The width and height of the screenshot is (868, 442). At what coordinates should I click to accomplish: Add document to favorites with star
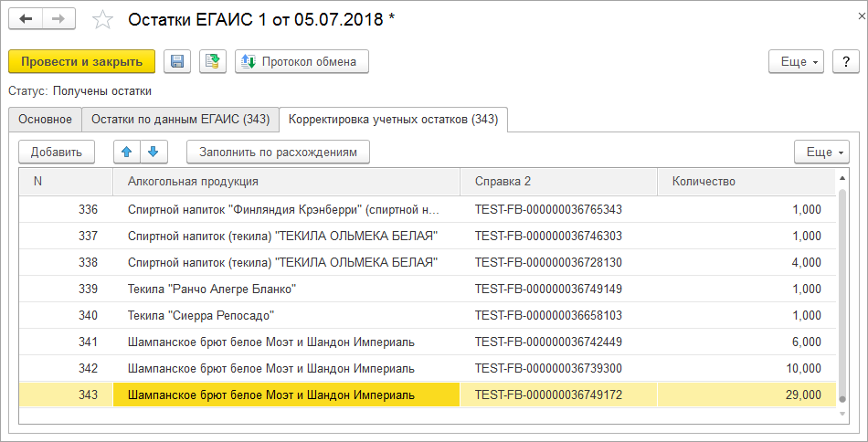103,20
